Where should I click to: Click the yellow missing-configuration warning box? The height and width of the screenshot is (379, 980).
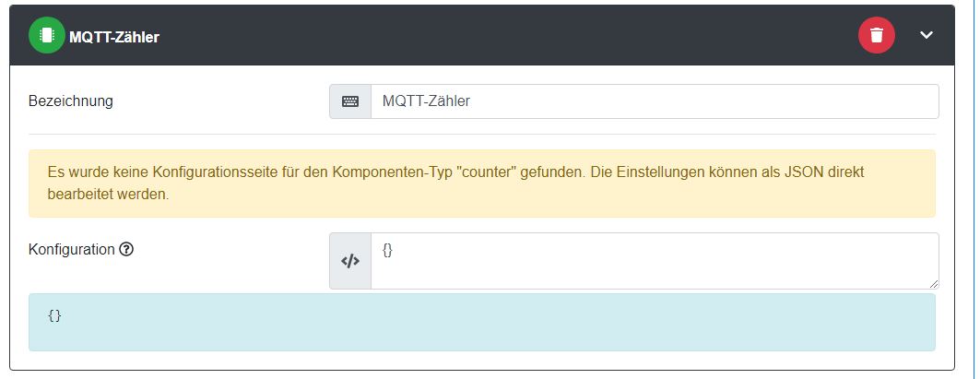point(481,184)
